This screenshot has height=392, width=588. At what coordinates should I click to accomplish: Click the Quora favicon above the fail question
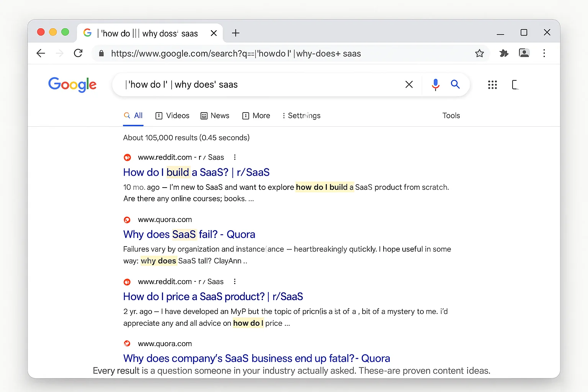click(x=127, y=220)
